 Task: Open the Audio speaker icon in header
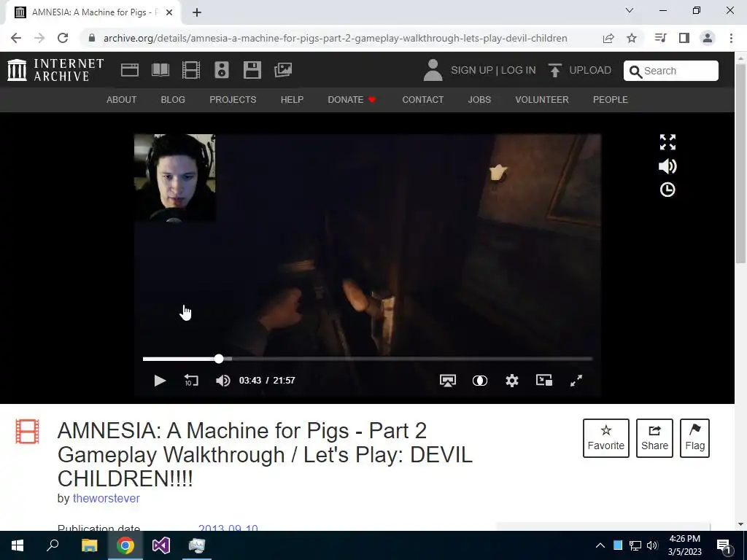222,70
